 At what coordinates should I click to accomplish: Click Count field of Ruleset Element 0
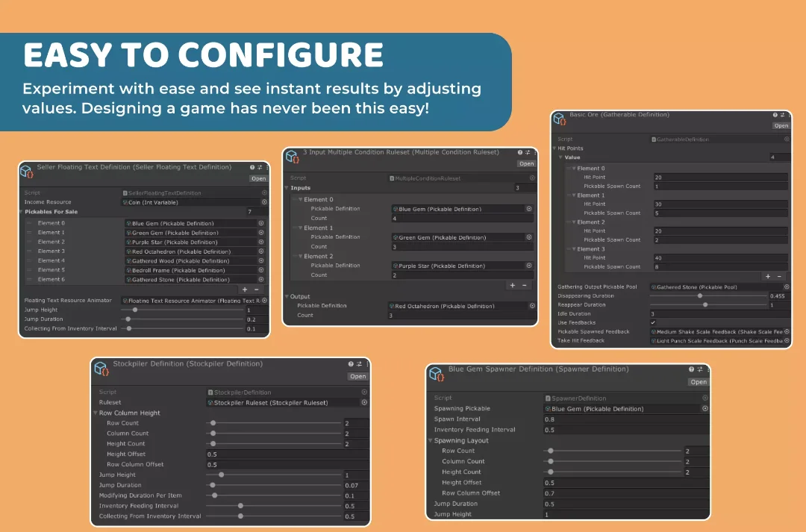click(x=462, y=219)
